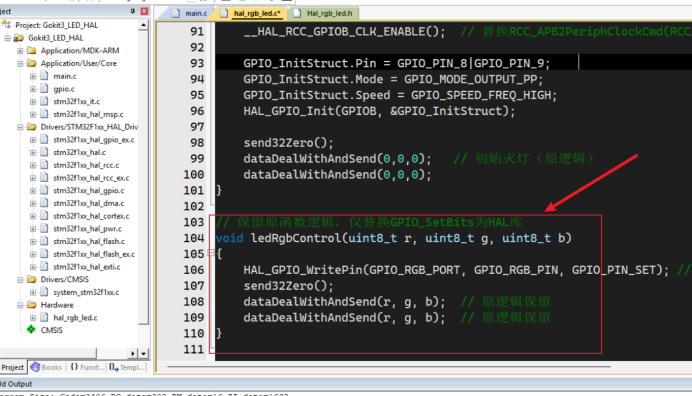This screenshot has height=396, width=692.
Task: Collapse the Application/User/Core folder
Action: tap(20, 64)
